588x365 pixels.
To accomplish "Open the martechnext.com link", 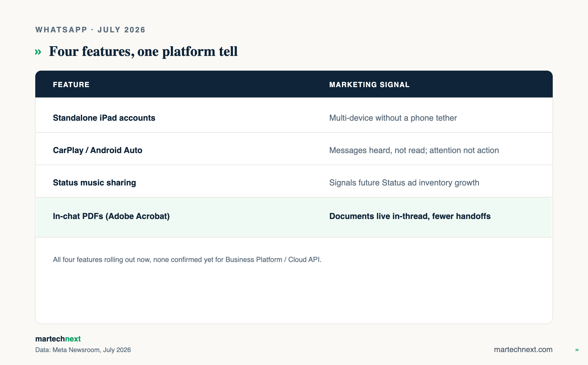I will click(523, 349).
